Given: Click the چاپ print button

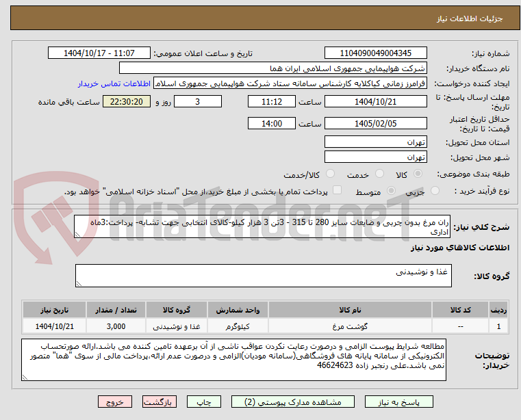Looking at the screenshot, I should pyautogui.click(x=204, y=402).
